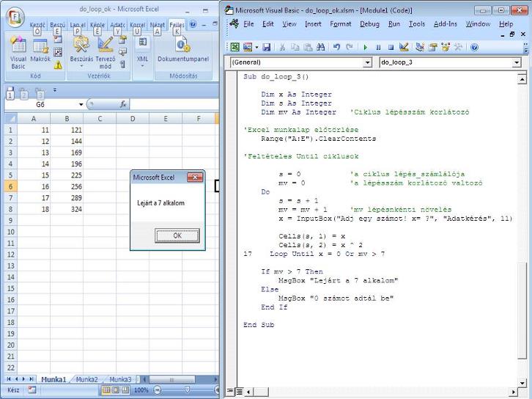532x399 pixels.
Task: Click Record Macro small icon in Kód group
Action: pos(58,40)
